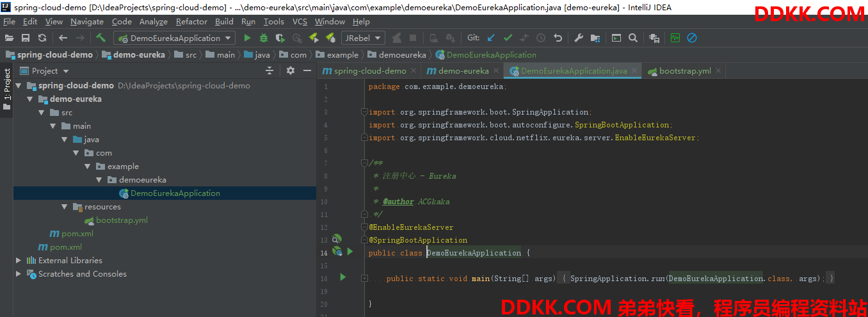Collapse the spring-cloud-demo root node
868x317 pixels.
19,85
